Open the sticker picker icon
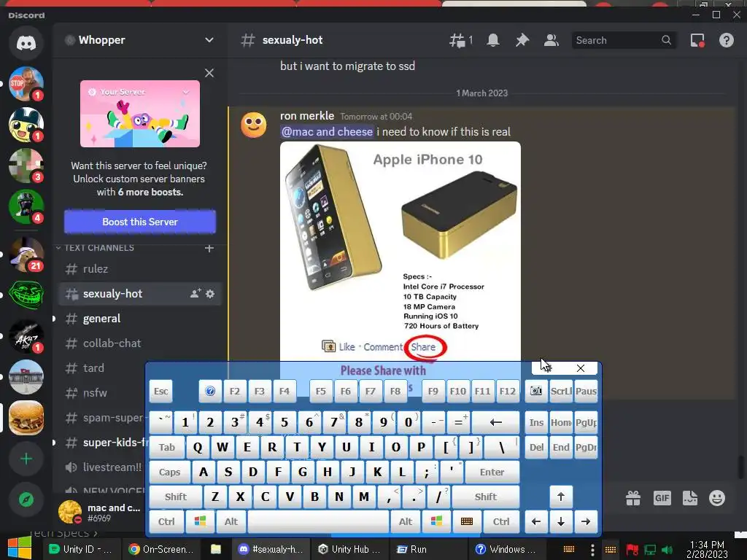Screen dimensions: 747x560 pos(690,498)
